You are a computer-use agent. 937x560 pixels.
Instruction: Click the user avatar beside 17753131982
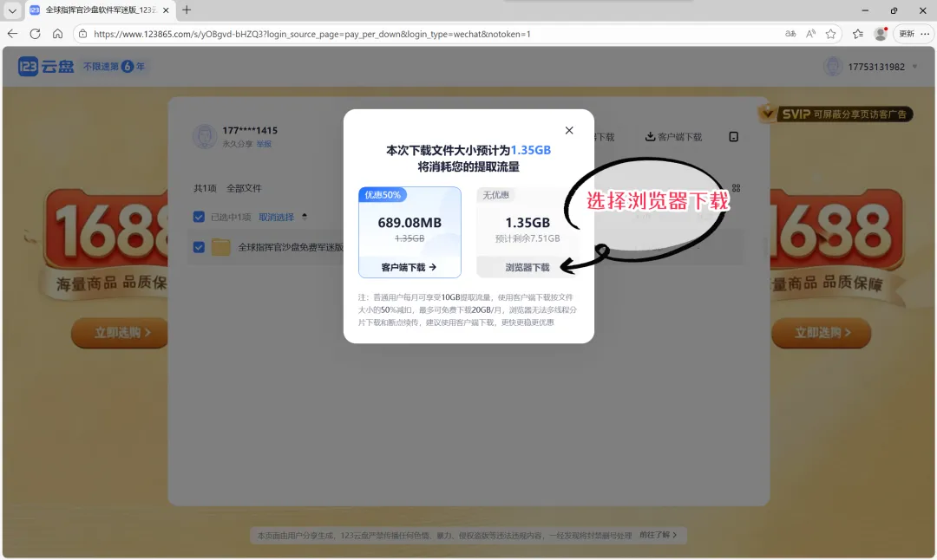pos(833,66)
